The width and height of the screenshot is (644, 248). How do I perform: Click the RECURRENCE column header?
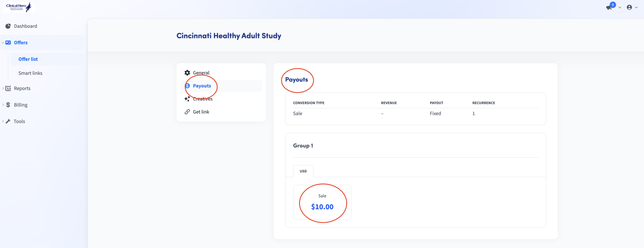click(x=484, y=103)
